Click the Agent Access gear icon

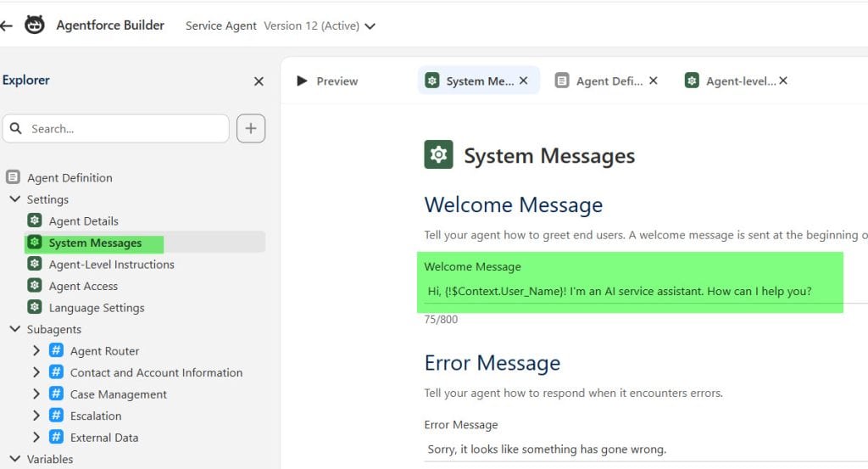click(34, 285)
